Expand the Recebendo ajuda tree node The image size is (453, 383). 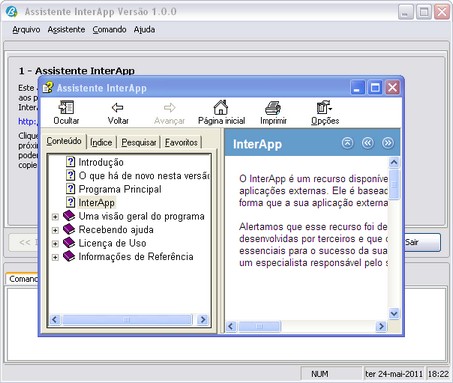55,230
